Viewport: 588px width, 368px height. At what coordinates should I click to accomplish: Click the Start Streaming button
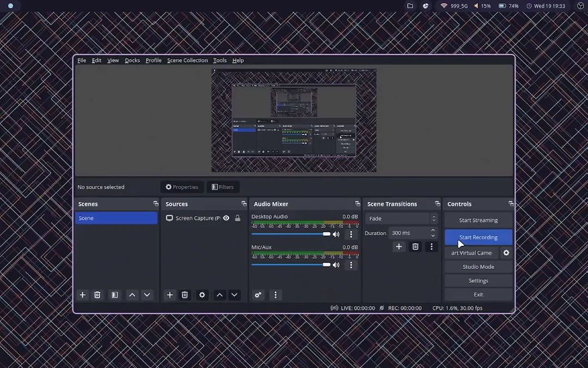pyautogui.click(x=478, y=220)
